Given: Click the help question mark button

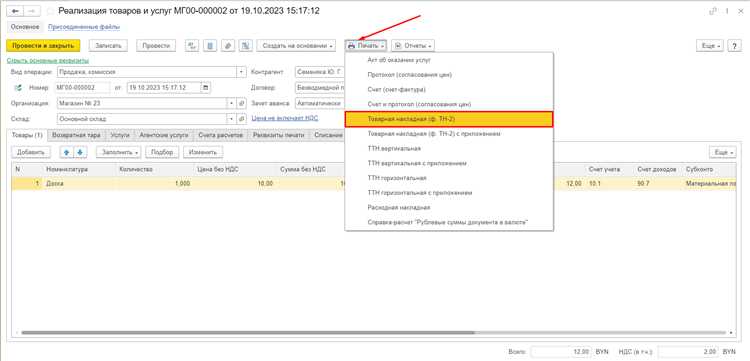Looking at the screenshot, I should pos(734,46).
